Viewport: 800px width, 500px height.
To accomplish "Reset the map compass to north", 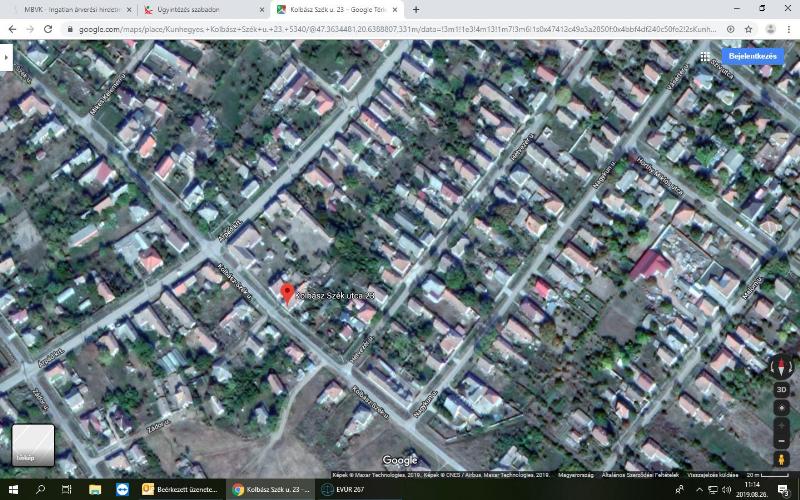I will tap(781, 366).
